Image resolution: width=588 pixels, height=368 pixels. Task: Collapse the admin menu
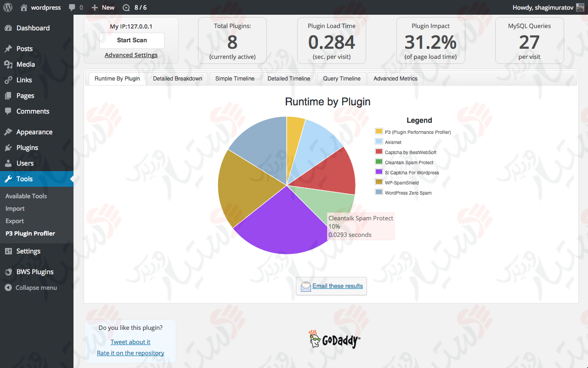click(x=30, y=287)
